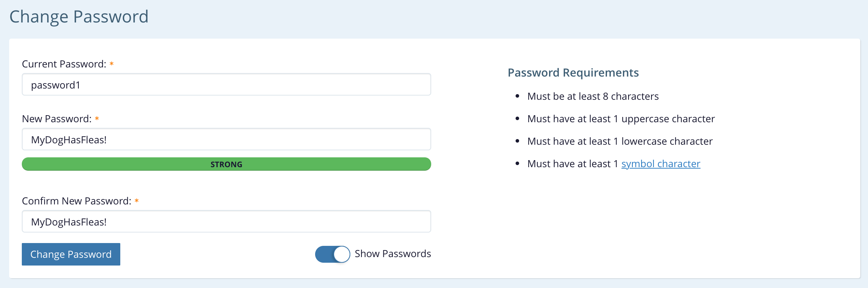Click the uppercase character requirement line
This screenshot has height=288, width=868.
[x=621, y=119]
